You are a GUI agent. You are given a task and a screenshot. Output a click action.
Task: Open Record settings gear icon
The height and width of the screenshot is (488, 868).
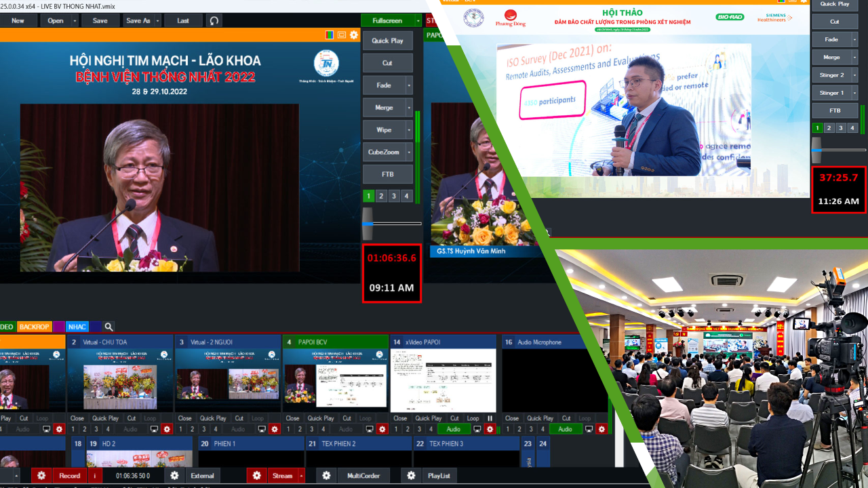coord(41,476)
